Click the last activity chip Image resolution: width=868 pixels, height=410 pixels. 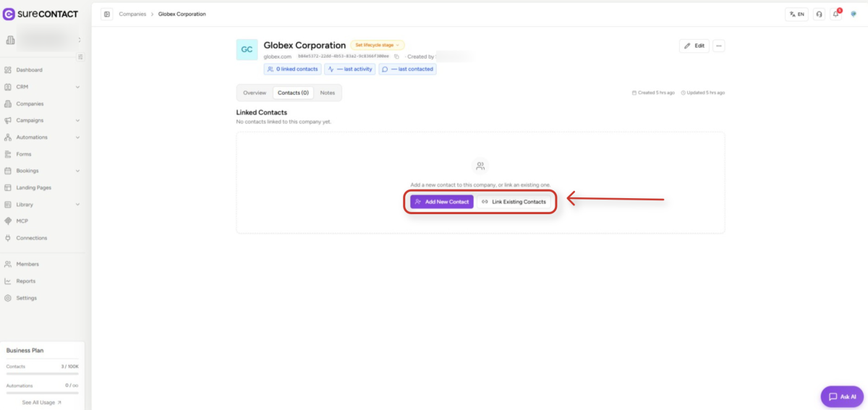[350, 69]
